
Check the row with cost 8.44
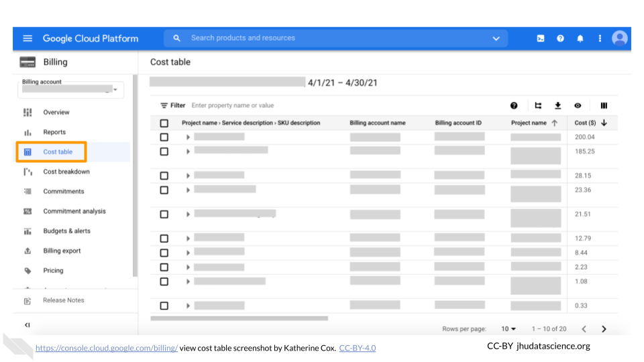pyautogui.click(x=164, y=253)
